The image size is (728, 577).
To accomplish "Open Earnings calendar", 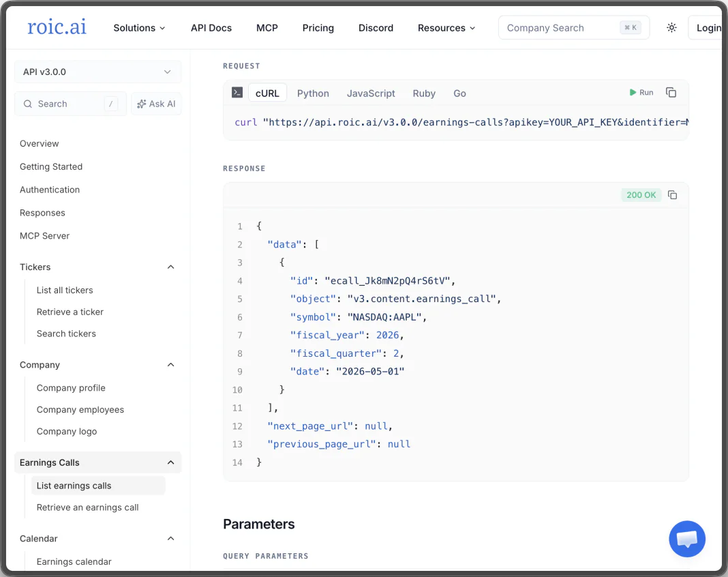I will tap(74, 562).
